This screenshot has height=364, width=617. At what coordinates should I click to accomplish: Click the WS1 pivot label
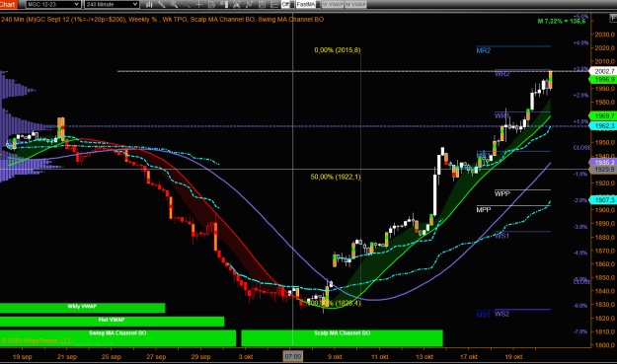(501, 236)
